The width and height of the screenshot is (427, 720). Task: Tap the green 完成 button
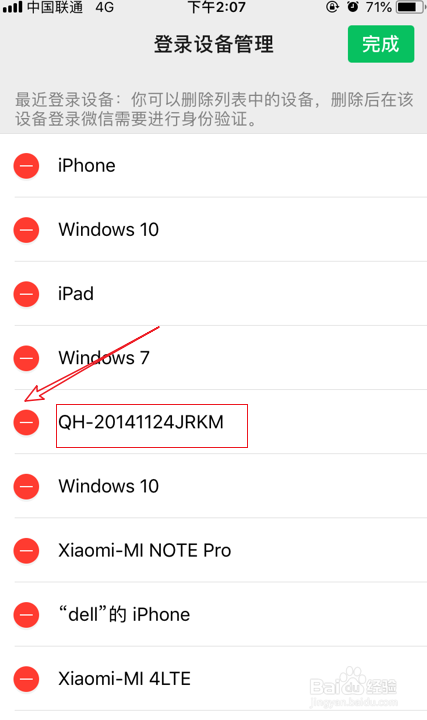coord(381,44)
